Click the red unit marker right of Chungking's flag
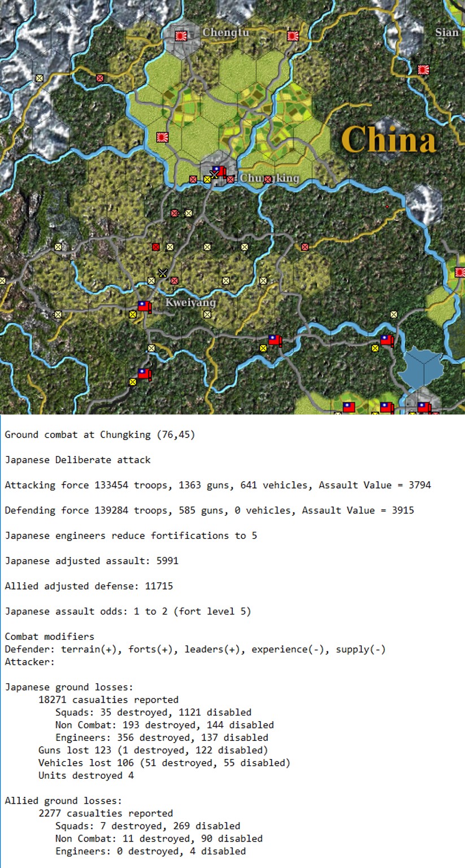 pos(230,179)
